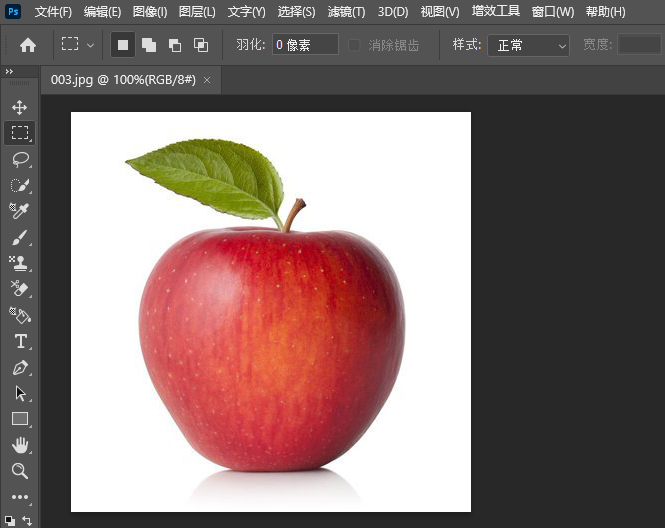
Task: Open the 滤镜(T) menu
Action: [x=346, y=11]
